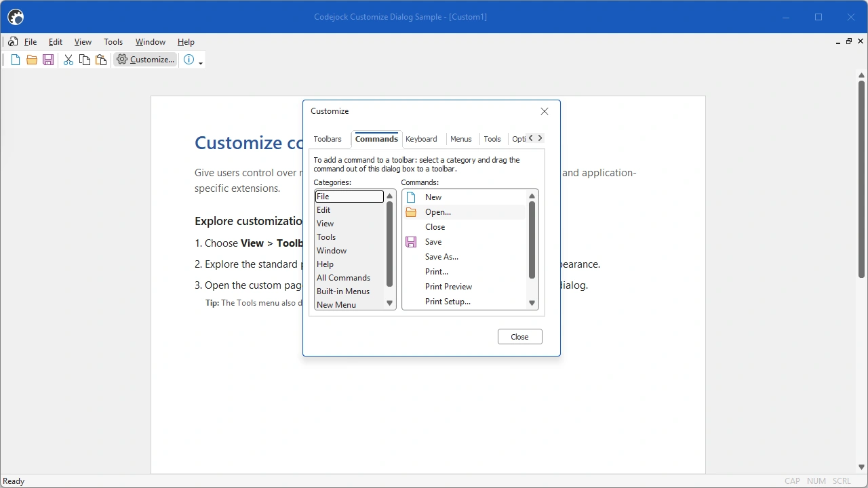Open the View menu
This screenshot has width=868, height=488.
coord(83,42)
